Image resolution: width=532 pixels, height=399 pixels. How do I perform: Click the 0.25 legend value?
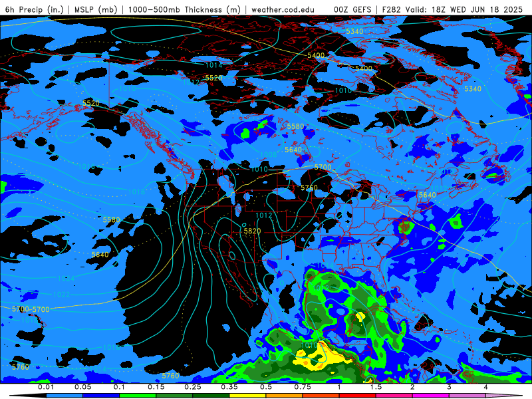193,387
